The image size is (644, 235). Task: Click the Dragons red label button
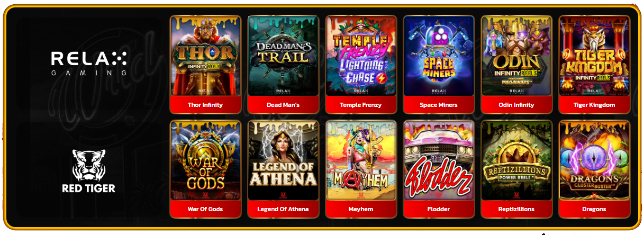pos(594,209)
